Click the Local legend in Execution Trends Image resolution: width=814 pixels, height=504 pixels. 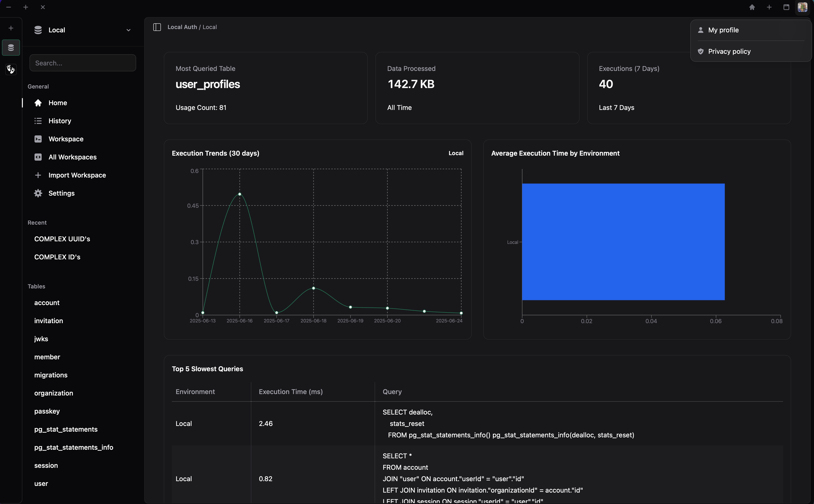pos(456,153)
